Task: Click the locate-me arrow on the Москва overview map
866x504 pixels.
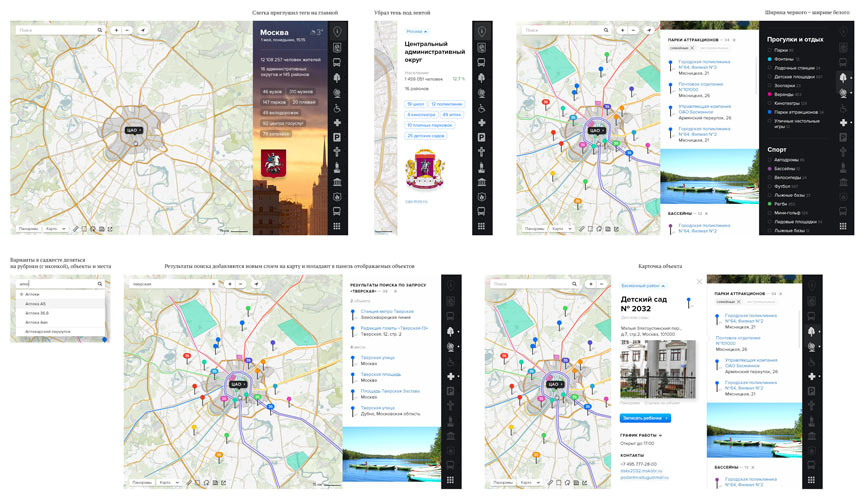Action: (x=145, y=31)
